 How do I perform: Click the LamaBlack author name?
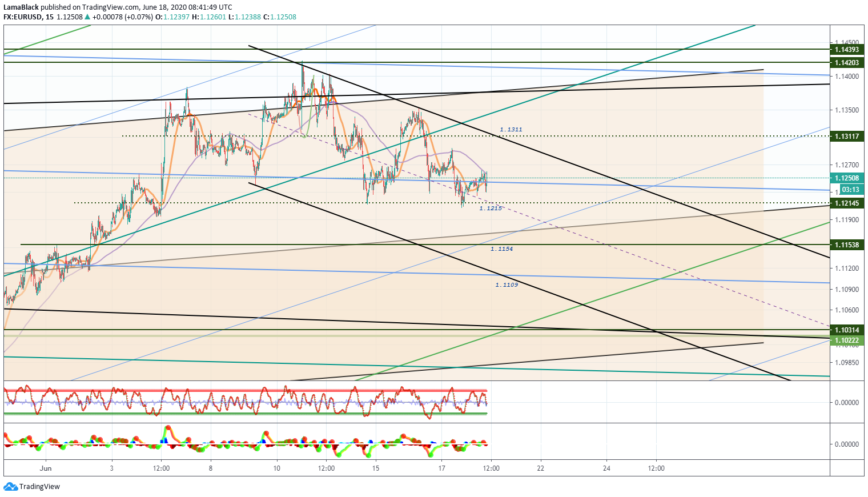tap(21, 7)
